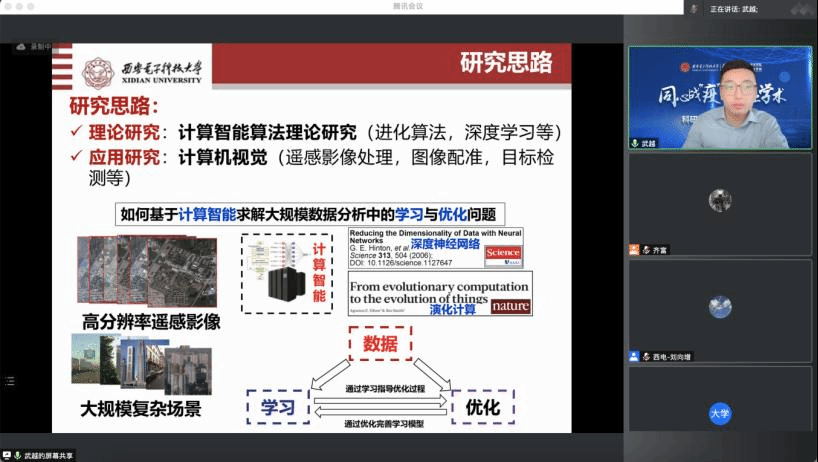The image size is (818, 462).
Task: Click the red dashed 数据 box
Action: coord(380,345)
